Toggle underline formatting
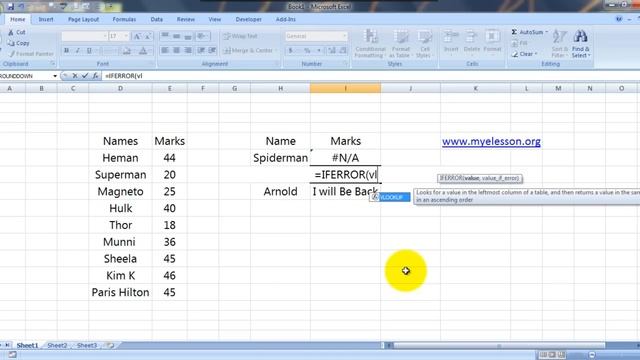Viewport: 640px width, 360px height. (89, 51)
